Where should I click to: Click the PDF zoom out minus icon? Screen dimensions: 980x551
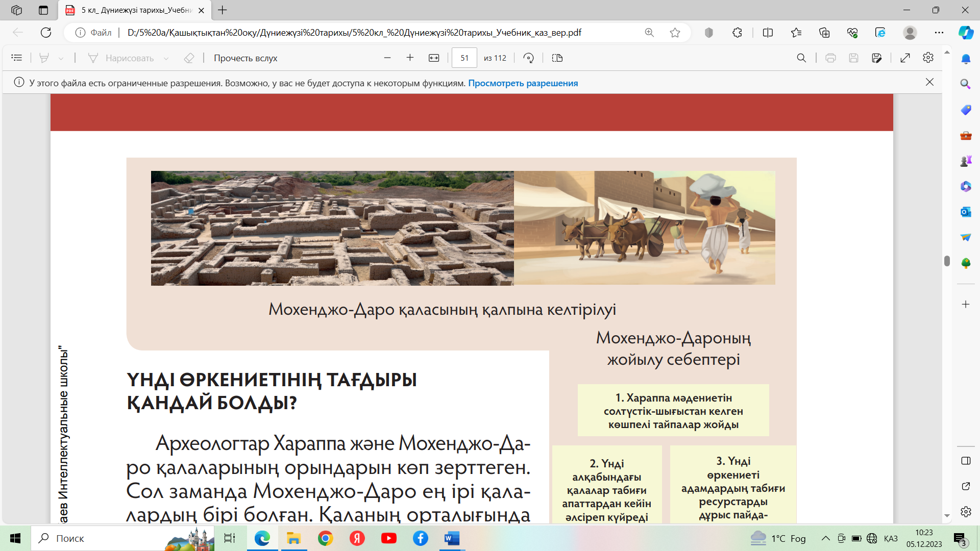[x=387, y=58]
